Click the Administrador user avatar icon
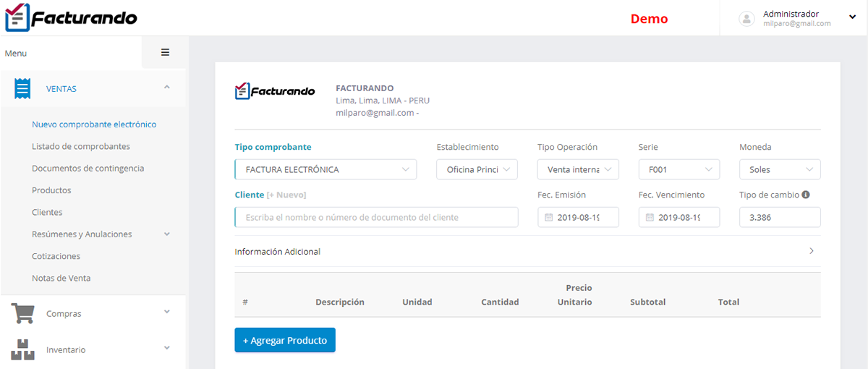Screen dimensions: 868x369 click(x=746, y=19)
